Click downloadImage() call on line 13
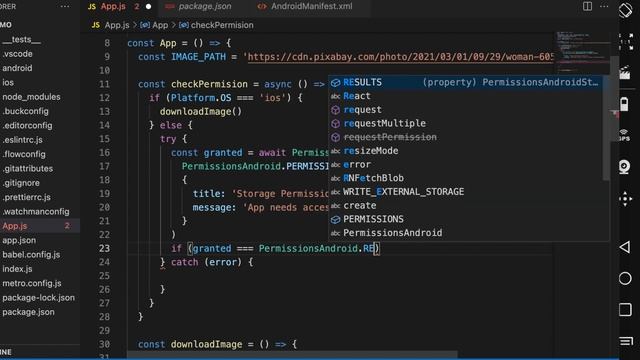The height and width of the screenshot is (360, 640). (201, 111)
